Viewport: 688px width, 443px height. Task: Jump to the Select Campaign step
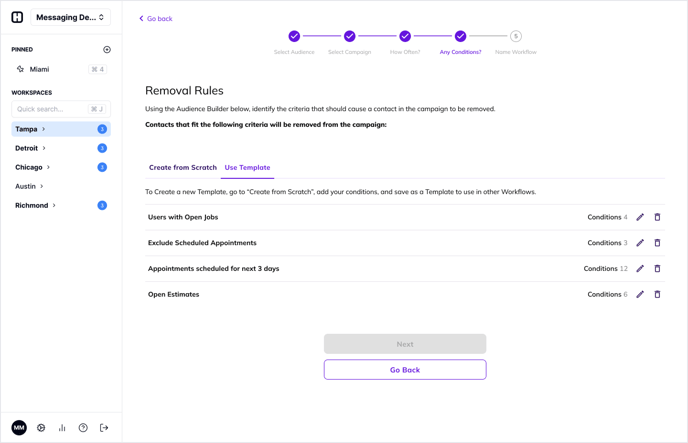click(349, 37)
